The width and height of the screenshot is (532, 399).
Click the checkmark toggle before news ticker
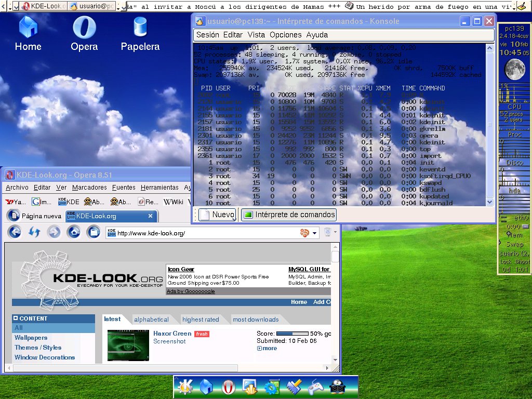tap(124, 7)
